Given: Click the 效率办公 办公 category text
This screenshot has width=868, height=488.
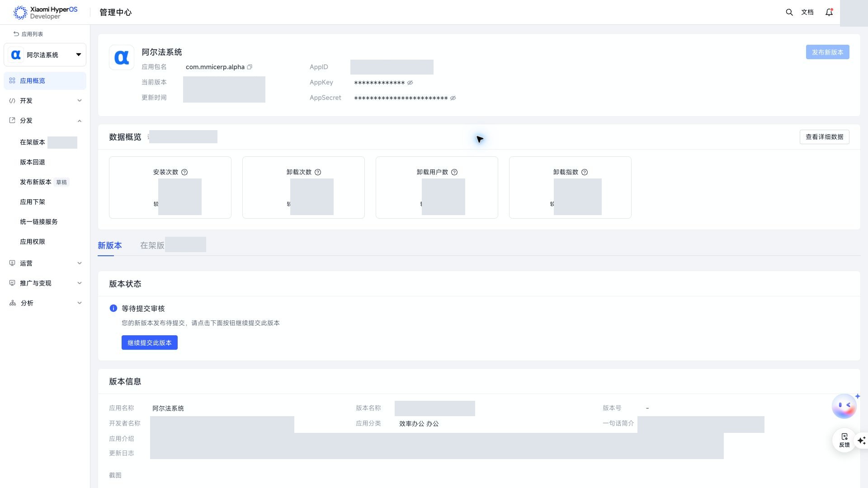Looking at the screenshot, I should click(419, 424).
